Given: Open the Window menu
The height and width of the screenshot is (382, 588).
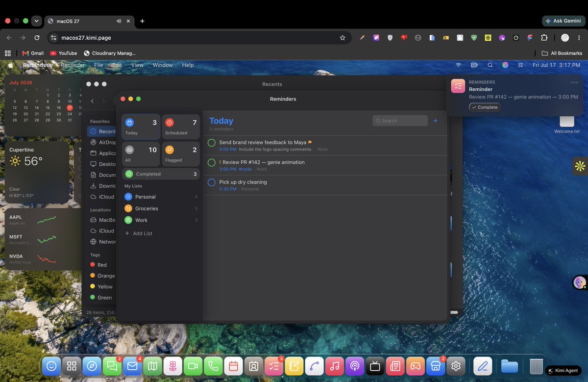Looking at the screenshot, I should 163,65.
